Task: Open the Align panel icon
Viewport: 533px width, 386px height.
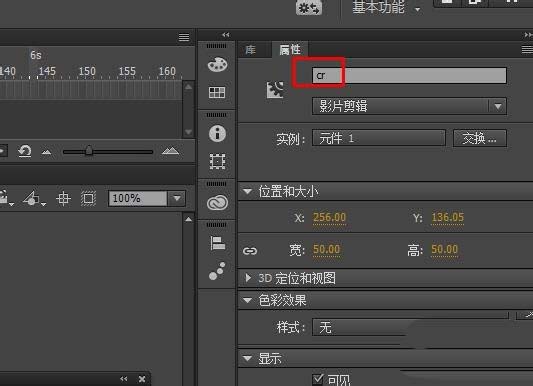Action: pos(218,243)
